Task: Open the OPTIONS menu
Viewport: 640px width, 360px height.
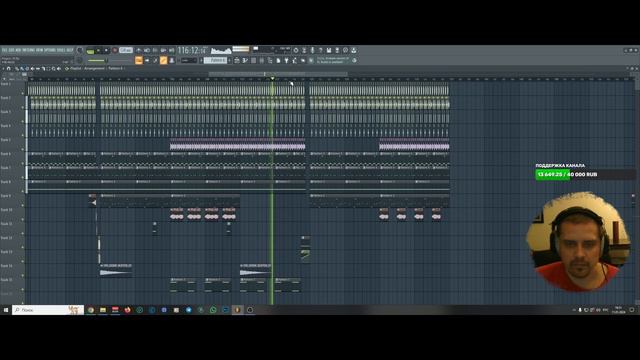Action: pyautogui.click(x=50, y=50)
